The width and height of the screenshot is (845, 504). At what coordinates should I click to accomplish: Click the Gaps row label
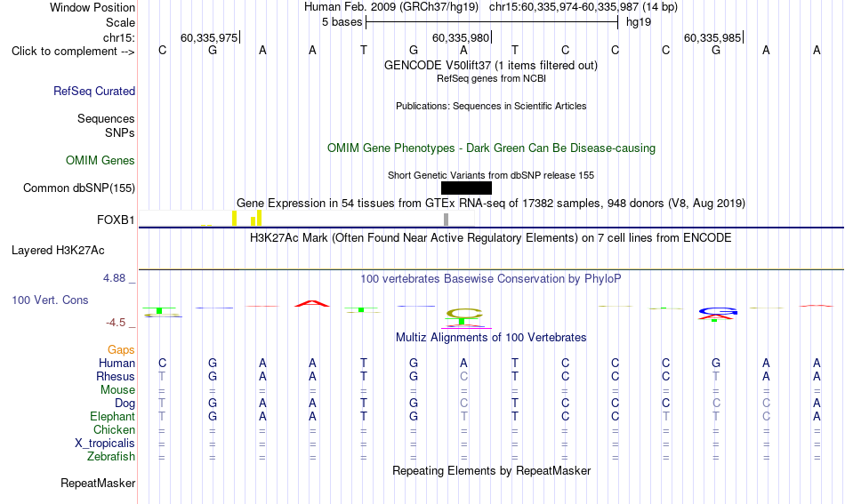(121, 350)
